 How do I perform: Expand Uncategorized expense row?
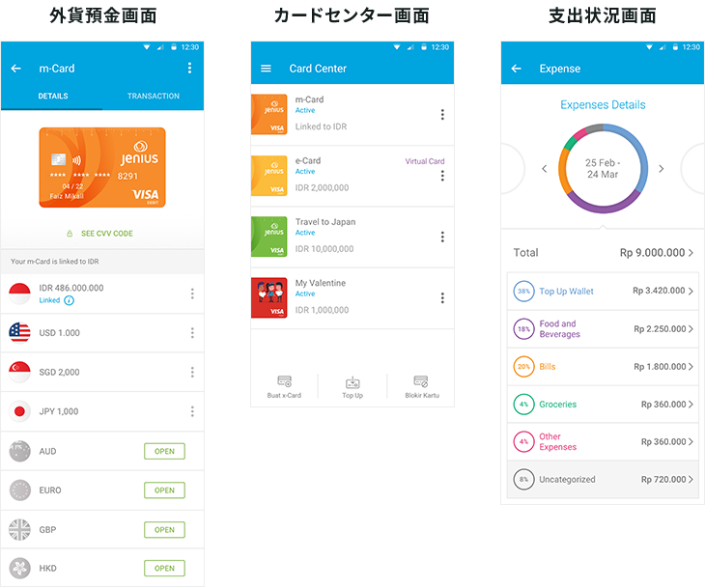click(603, 479)
